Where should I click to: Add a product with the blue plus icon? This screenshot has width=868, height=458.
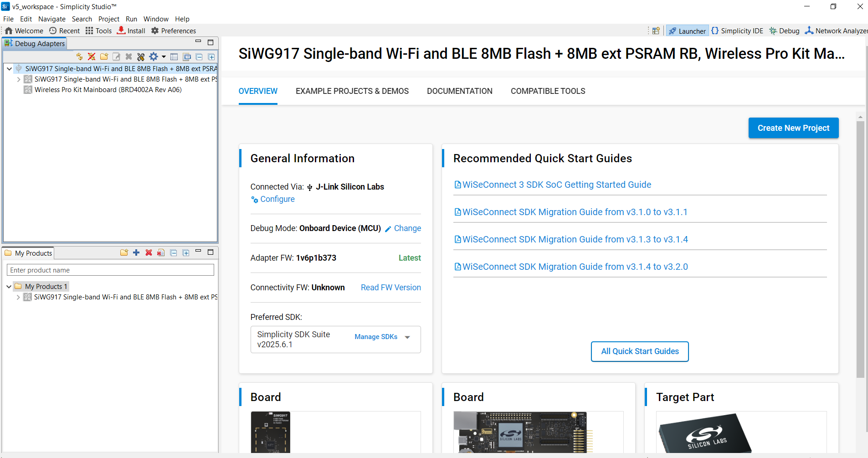(x=136, y=252)
